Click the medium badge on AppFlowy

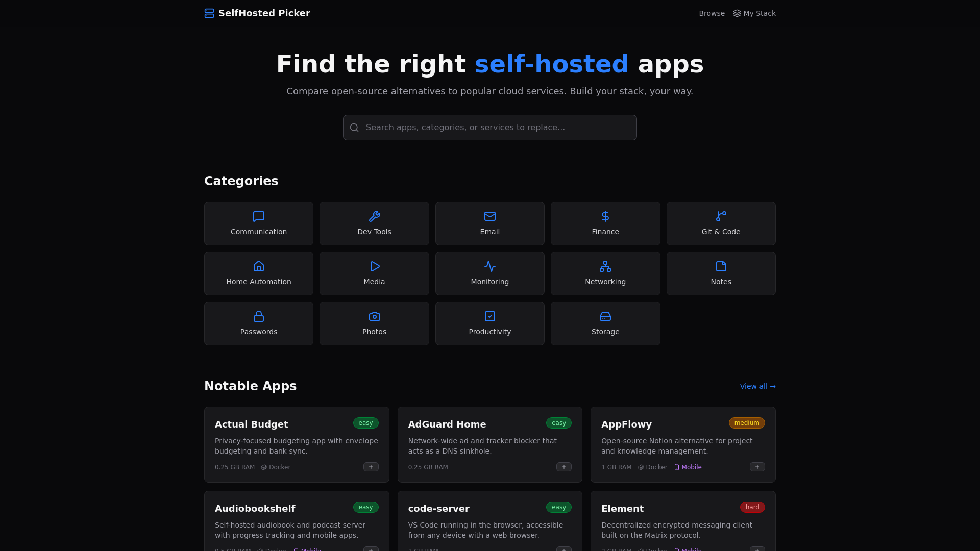747,423
